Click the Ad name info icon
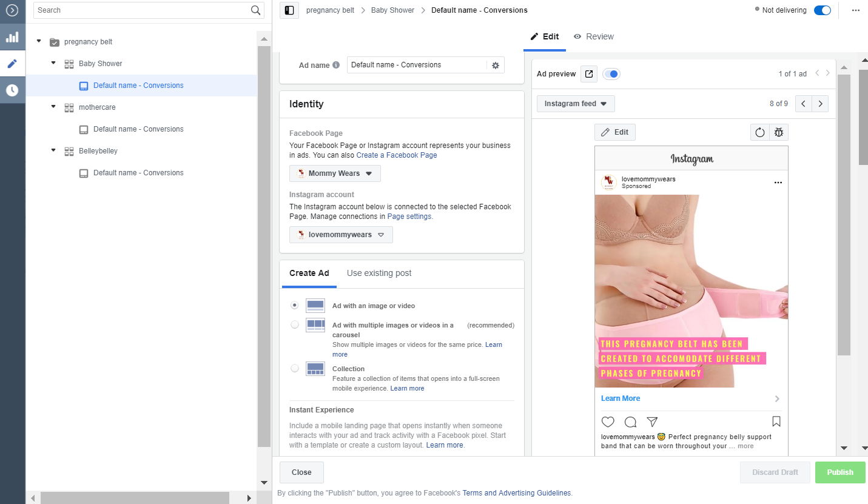The height and width of the screenshot is (504, 868). tap(336, 66)
